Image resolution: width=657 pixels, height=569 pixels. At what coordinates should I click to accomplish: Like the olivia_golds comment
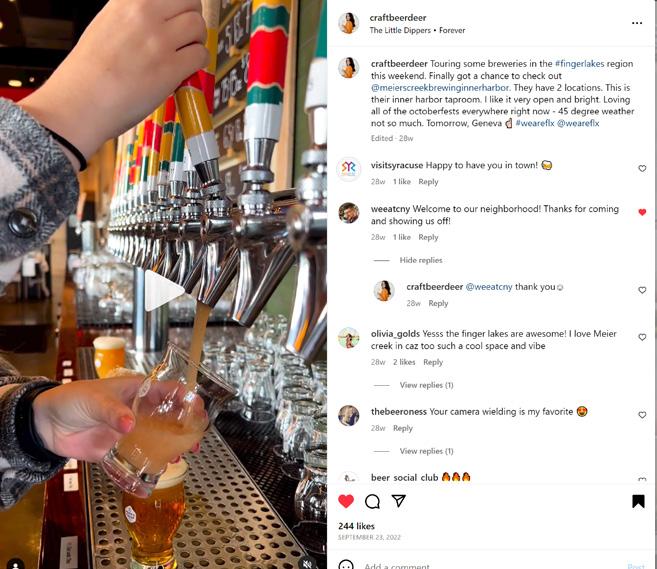point(642,337)
